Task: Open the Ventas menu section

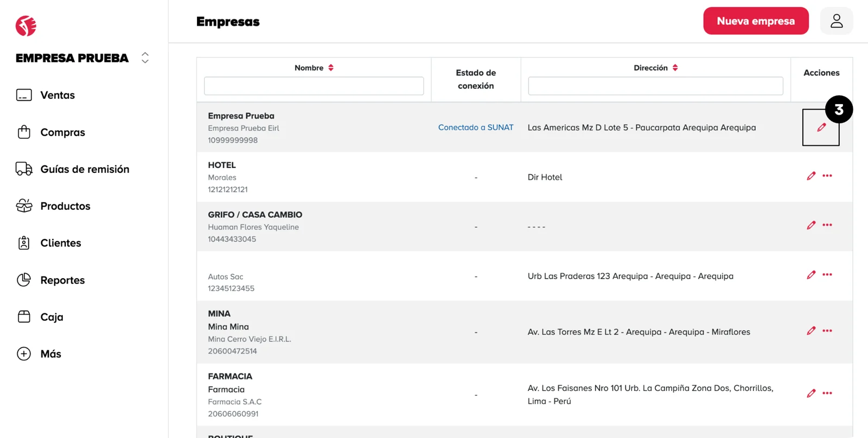Action: tap(58, 95)
